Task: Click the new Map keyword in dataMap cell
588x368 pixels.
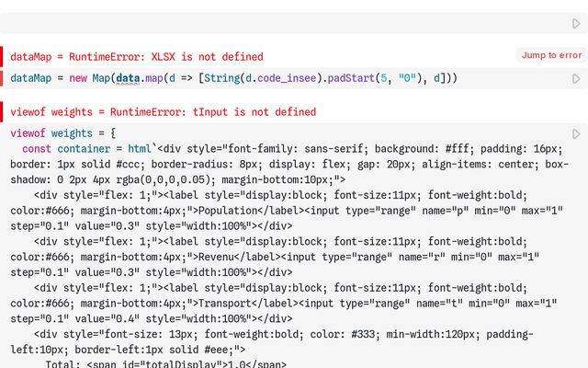Action: pyautogui.click(x=90, y=79)
